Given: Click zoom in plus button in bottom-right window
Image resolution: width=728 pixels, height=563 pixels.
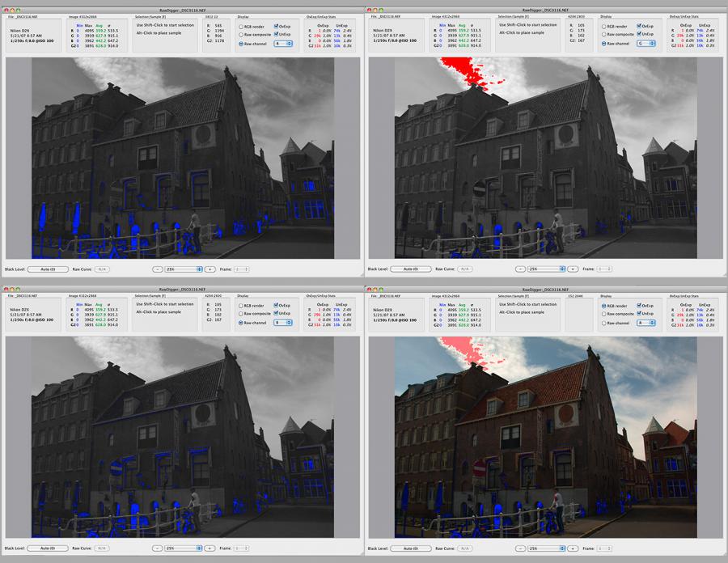Looking at the screenshot, I should 573,548.
